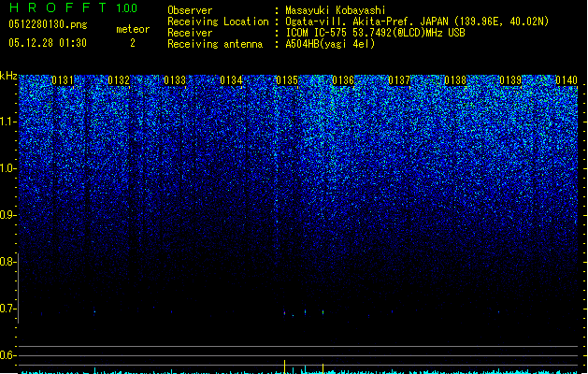Click the 'Receiving antenna' label
588x374 pixels.
215,44
